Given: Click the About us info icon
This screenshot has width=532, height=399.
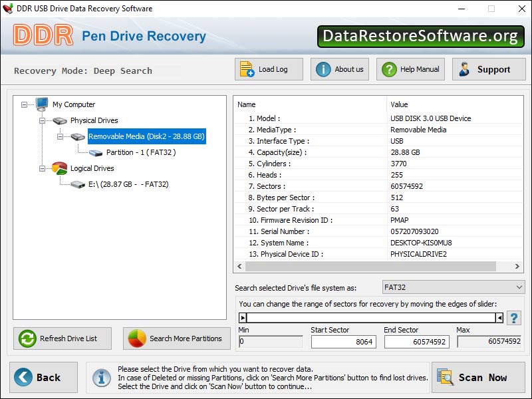Looking at the screenshot, I should (x=323, y=69).
